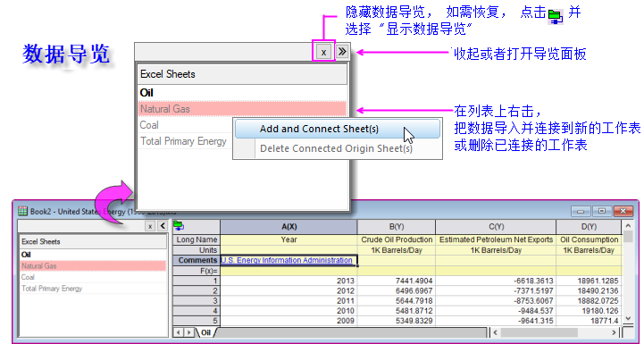The height and width of the screenshot is (344, 644).
Task: Select row header 5
Action: [x=197, y=321]
